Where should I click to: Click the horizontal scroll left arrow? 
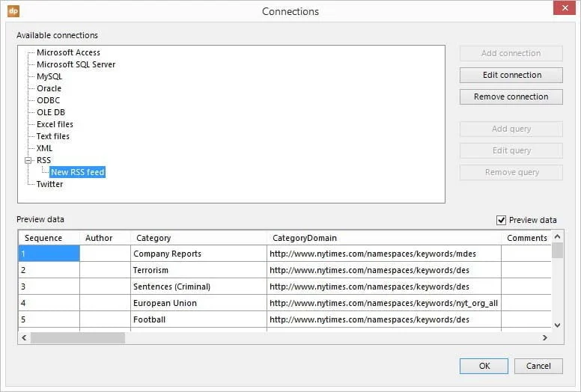(x=24, y=337)
